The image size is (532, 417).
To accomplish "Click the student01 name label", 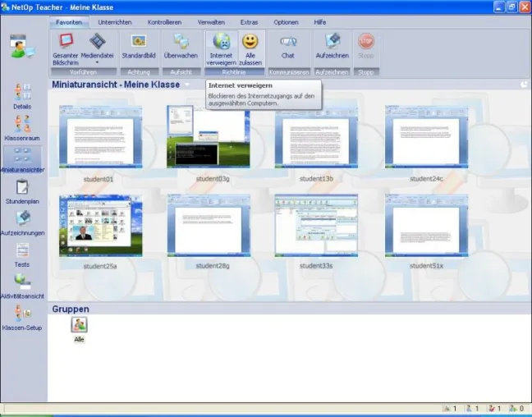I will click(x=99, y=179).
